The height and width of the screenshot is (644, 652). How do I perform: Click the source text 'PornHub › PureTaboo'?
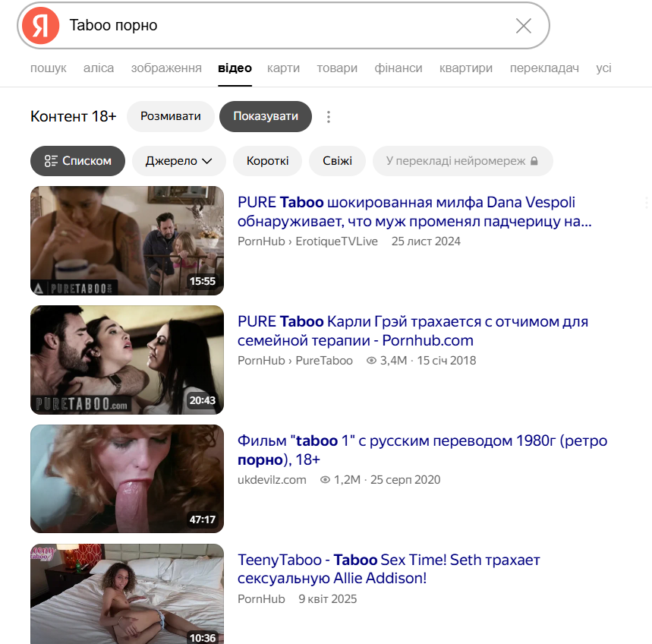(295, 360)
